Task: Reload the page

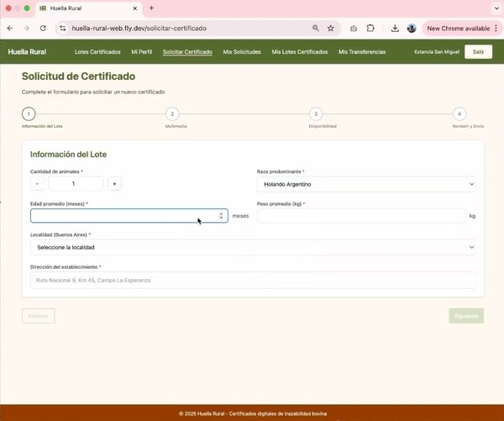Action: click(x=43, y=29)
